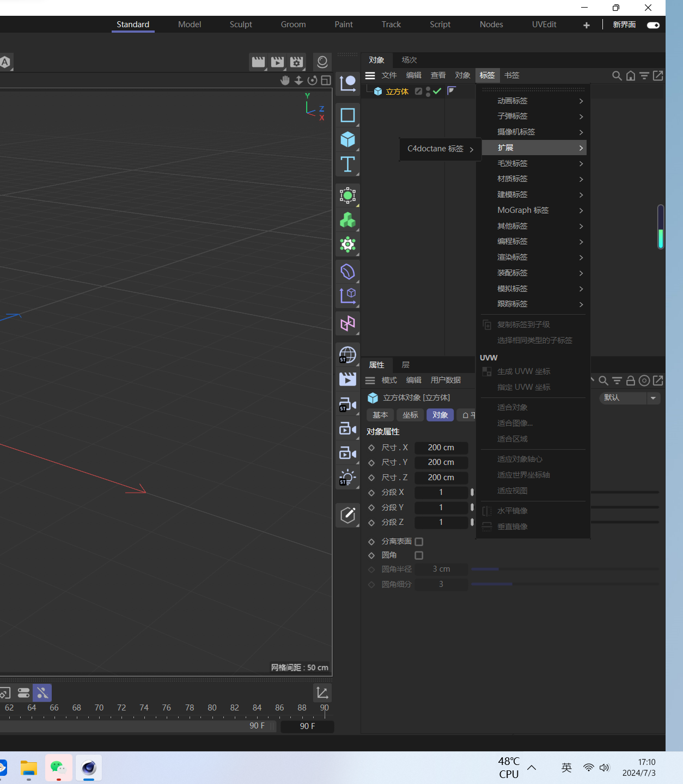Select the Cube primitive tool icon
Viewport: 683px width, 784px height.
pyautogui.click(x=347, y=139)
